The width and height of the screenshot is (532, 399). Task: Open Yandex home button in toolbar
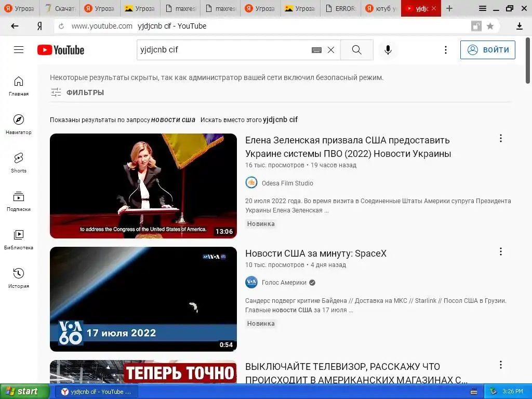[x=39, y=26]
